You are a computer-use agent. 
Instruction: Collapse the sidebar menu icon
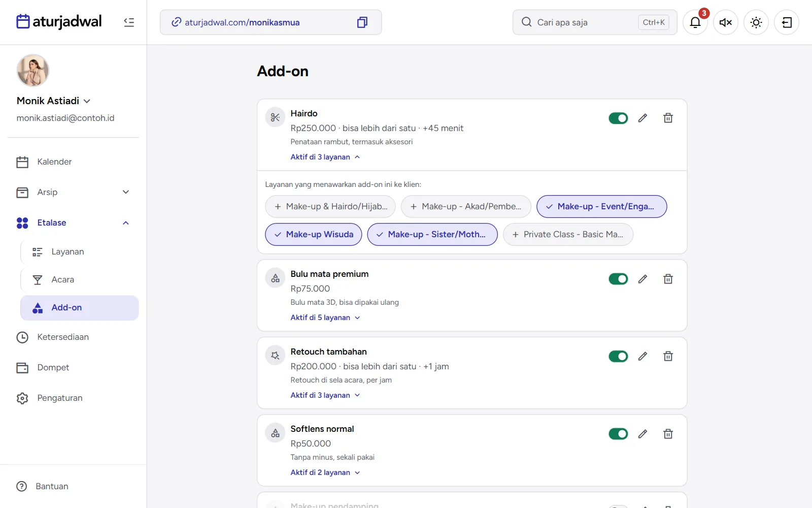(129, 22)
